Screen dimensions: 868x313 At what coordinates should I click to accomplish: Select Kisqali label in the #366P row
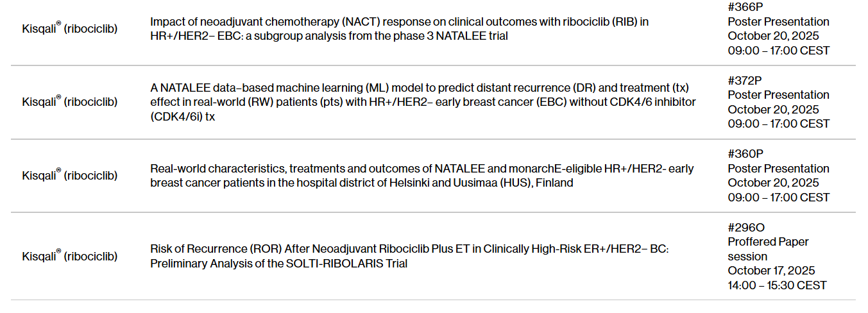click(70, 28)
